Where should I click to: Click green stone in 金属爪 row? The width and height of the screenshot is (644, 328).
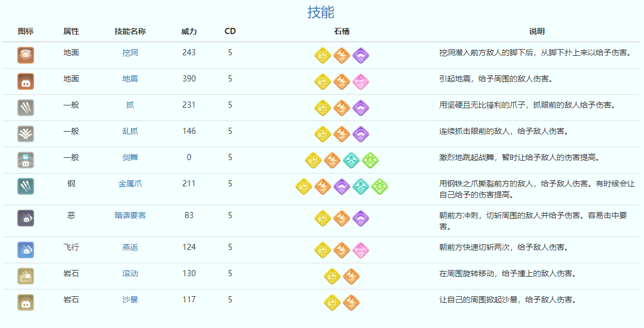(379, 187)
